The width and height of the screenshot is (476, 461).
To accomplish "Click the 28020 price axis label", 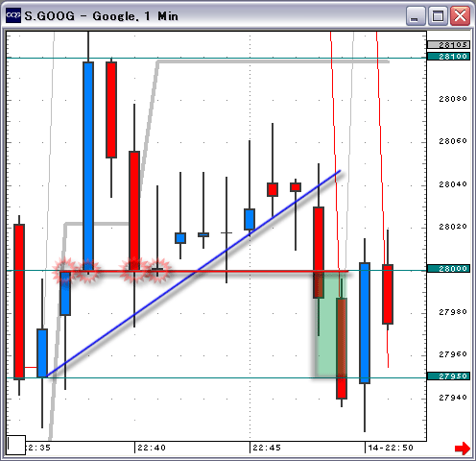I will (x=453, y=227).
